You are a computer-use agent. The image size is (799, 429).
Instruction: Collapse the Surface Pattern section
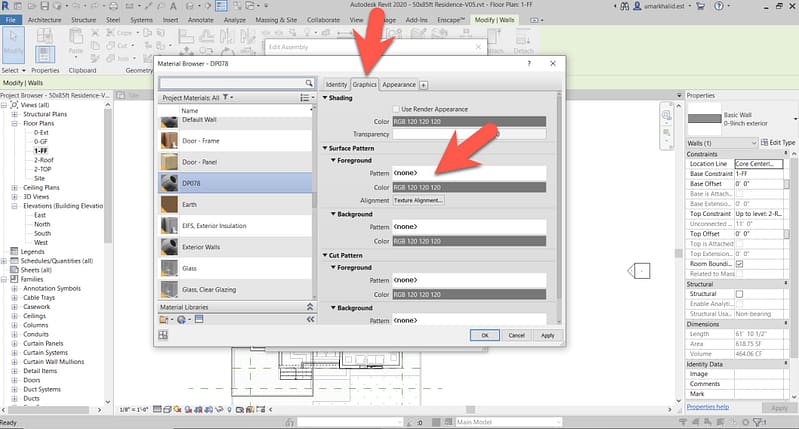pyautogui.click(x=325, y=148)
